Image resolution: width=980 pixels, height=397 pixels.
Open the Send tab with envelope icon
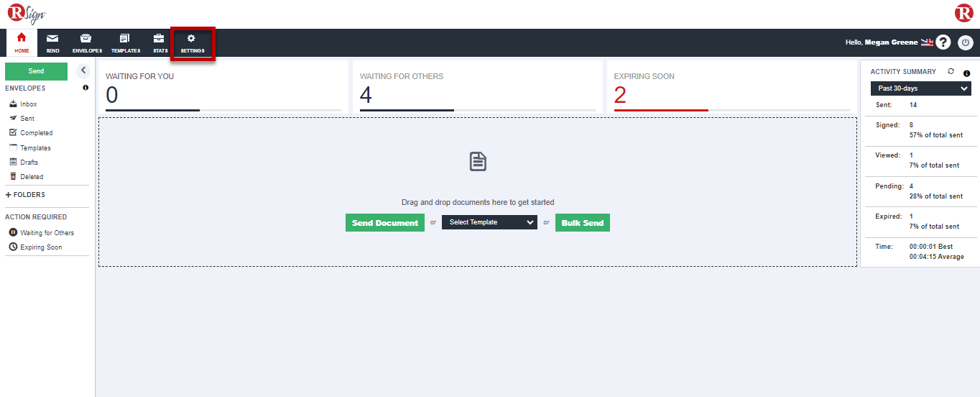pos(52,42)
